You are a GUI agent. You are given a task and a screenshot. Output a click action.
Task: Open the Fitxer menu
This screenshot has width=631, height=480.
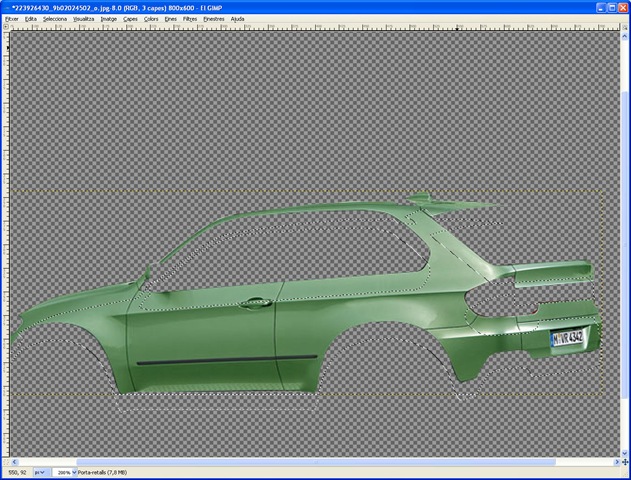pos(12,19)
